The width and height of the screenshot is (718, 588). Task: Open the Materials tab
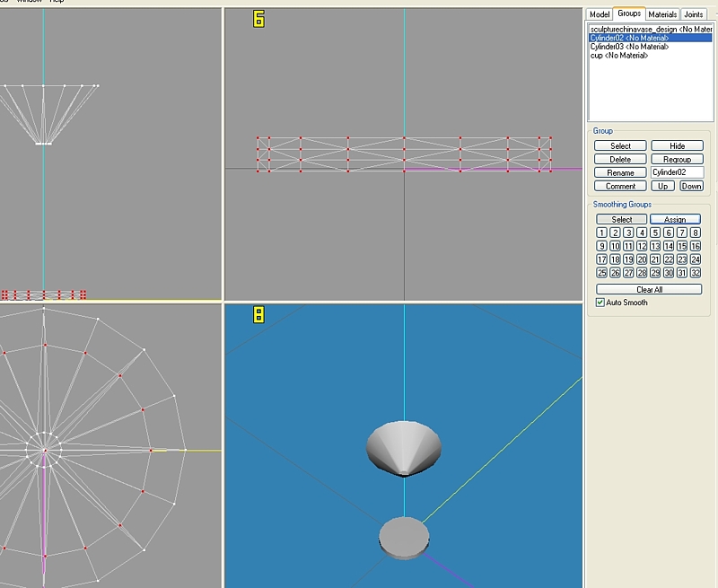[x=662, y=14]
